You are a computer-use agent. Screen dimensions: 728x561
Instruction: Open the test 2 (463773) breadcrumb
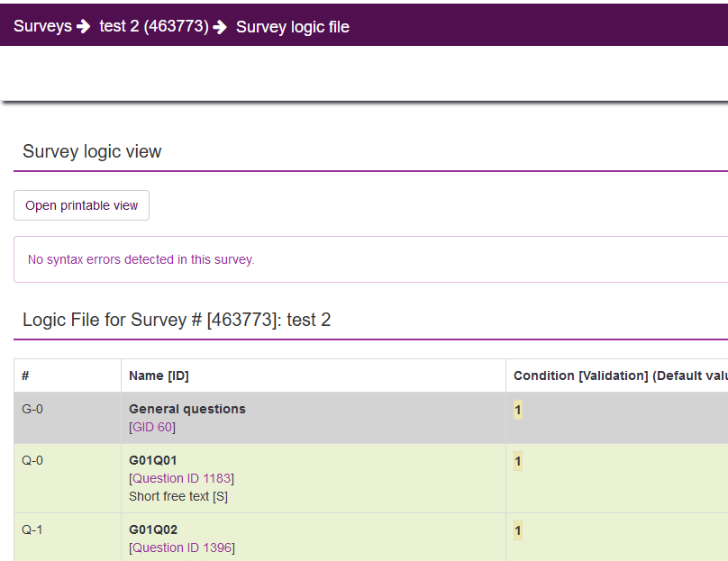point(153,27)
